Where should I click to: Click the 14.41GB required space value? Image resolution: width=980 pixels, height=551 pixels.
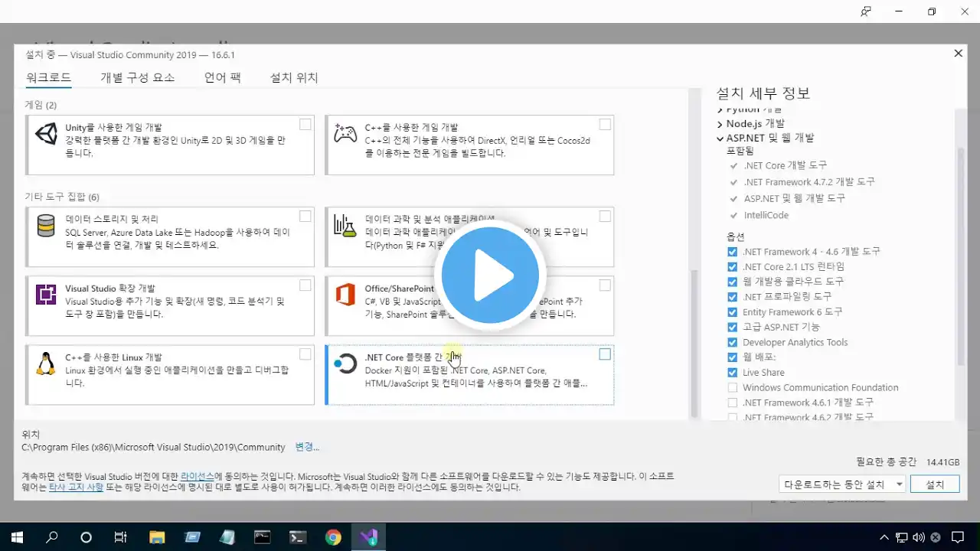point(942,462)
